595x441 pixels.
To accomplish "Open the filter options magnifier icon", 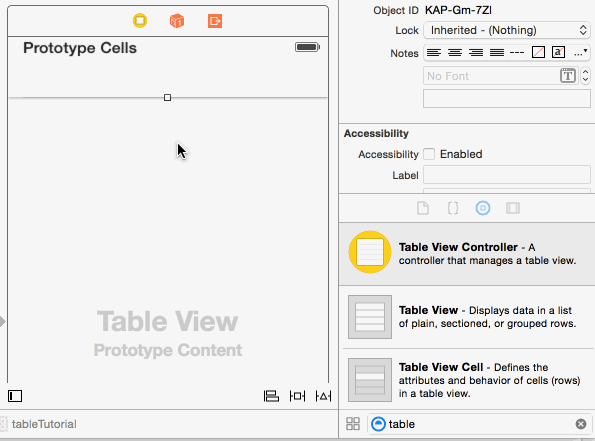I will coord(378,424).
